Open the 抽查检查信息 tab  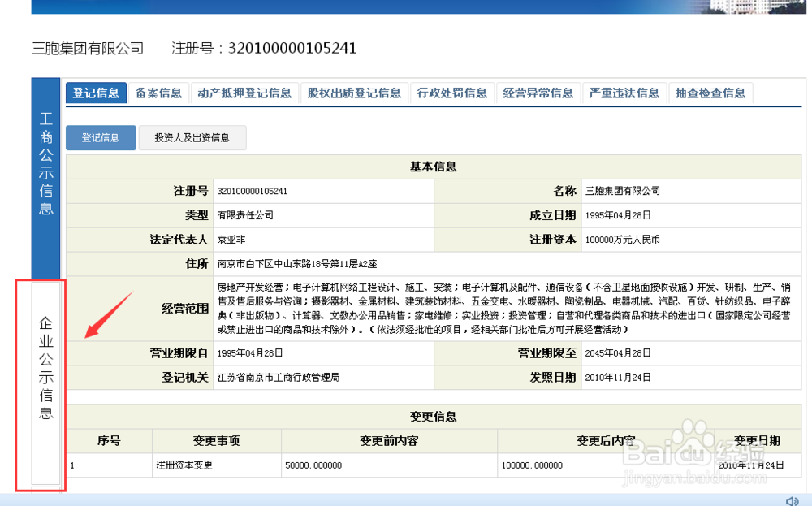point(710,93)
